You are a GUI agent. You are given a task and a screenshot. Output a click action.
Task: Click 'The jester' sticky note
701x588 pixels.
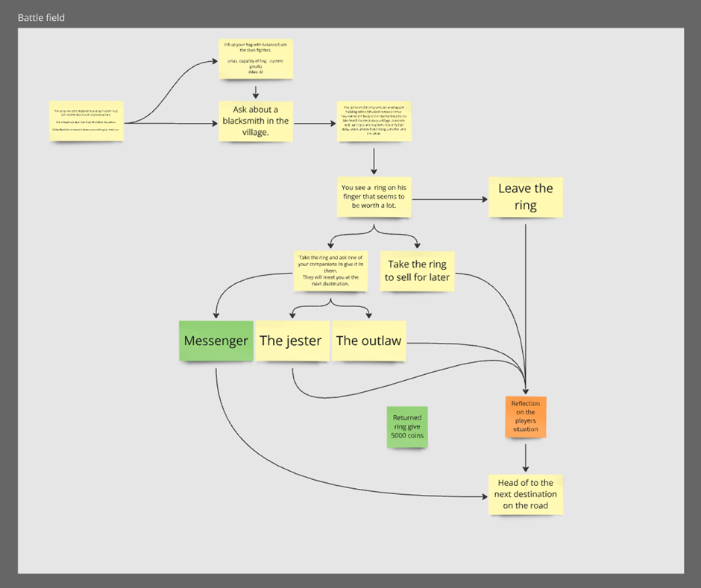[291, 341]
